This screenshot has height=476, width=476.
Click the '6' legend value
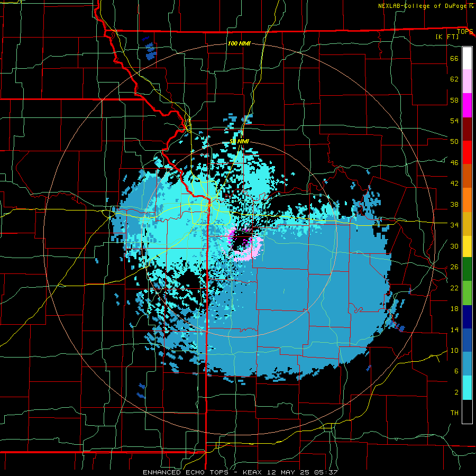[456, 372]
